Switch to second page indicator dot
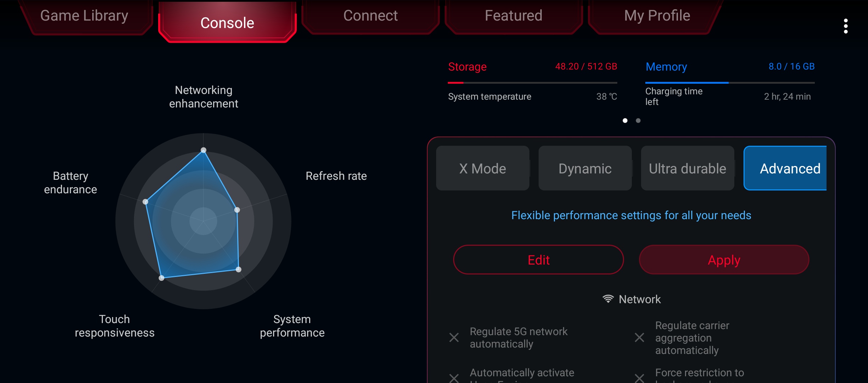The height and width of the screenshot is (383, 868). pyautogui.click(x=638, y=121)
